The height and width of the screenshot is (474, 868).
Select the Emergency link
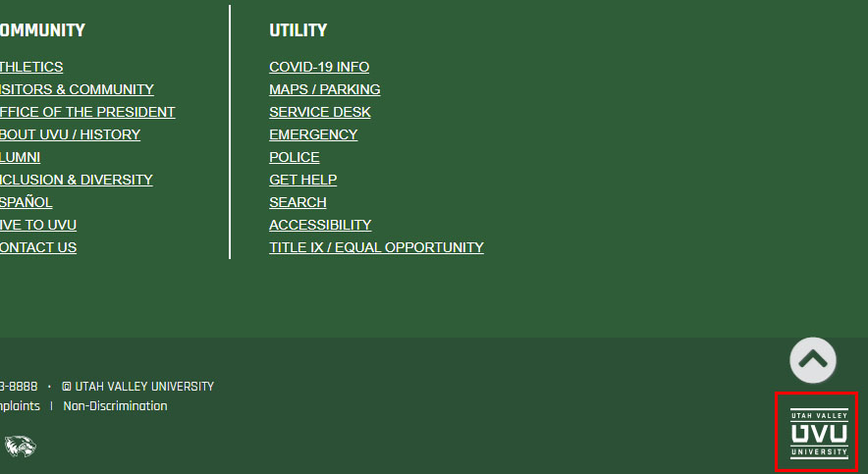click(313, 134)
